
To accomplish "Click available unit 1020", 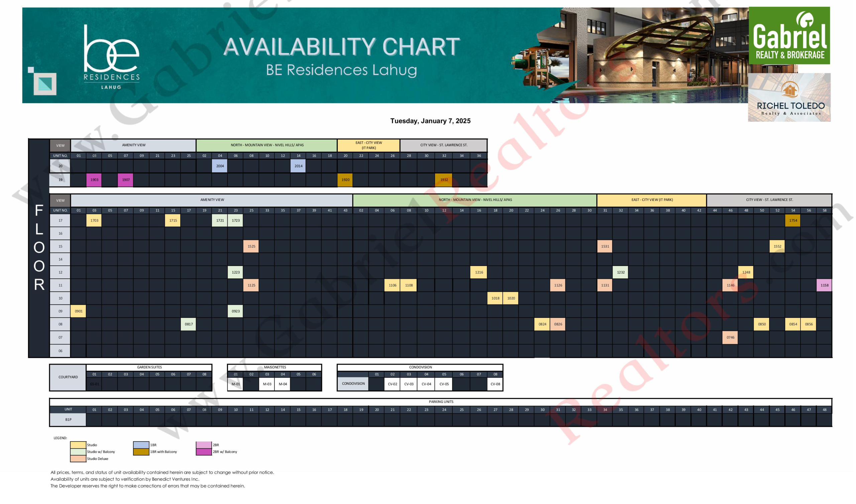I will point(511,298).
